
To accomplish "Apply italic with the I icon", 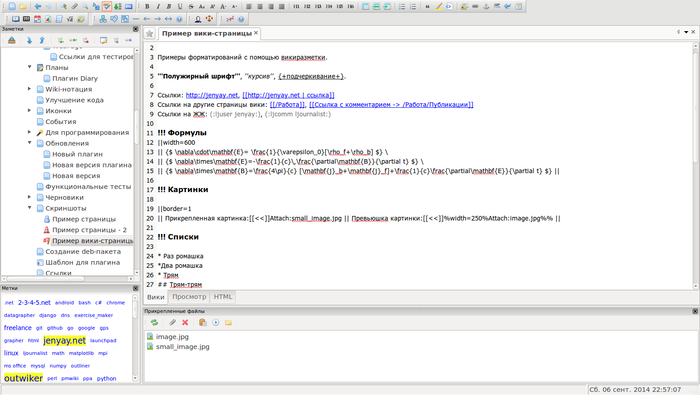I will 158,7.
